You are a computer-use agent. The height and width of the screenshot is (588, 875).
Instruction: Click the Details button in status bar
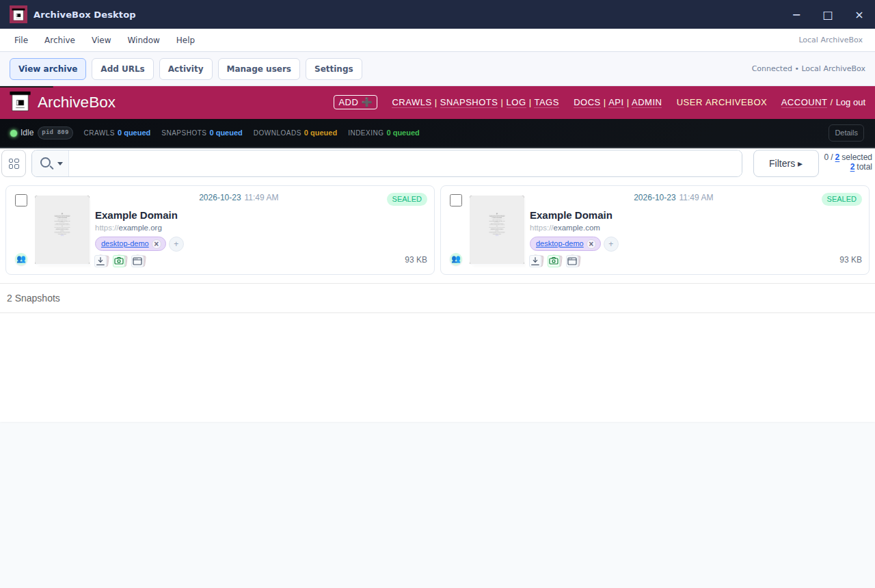point(846,133)
